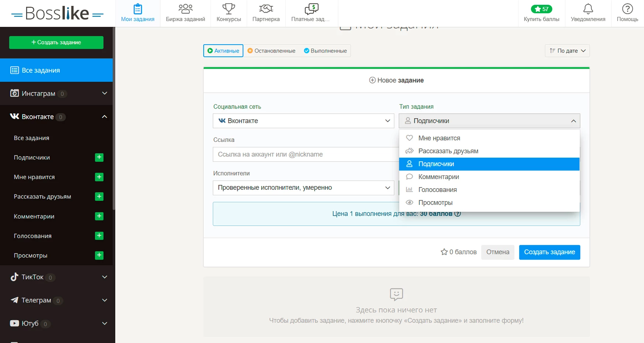Click blue Создать задание form button
Screen dimensions: 644x343
tap(550, 252)
